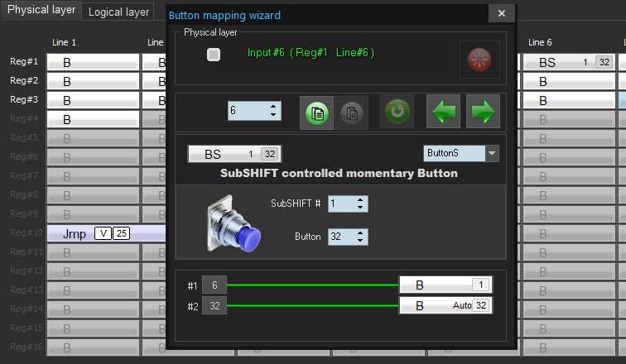The width and height of the screenshot is (626, 364).
Task: Click the SubSHIFT # spinner arrows
Action: point(360,204)
